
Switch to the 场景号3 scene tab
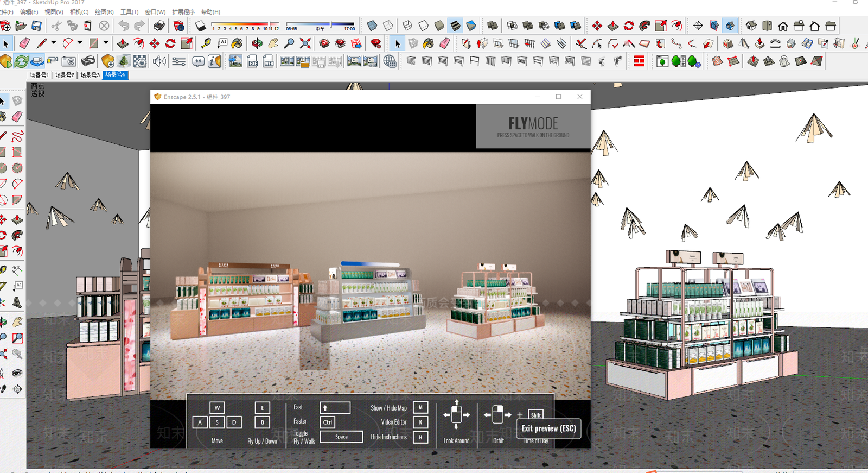90,75
